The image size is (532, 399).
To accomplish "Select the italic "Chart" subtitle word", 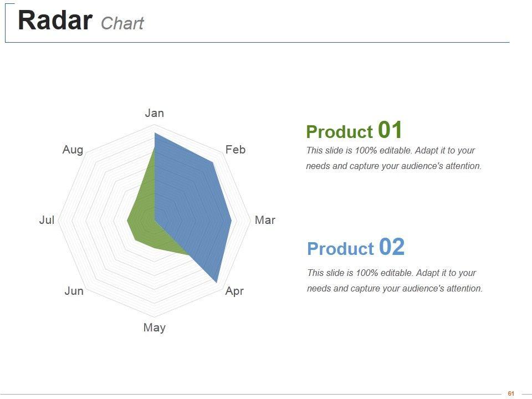I will (122, 23).
